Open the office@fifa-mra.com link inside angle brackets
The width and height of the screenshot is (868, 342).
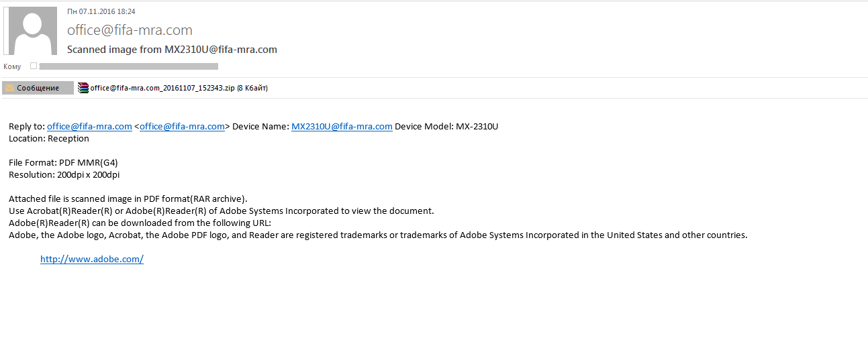(182, 126)
